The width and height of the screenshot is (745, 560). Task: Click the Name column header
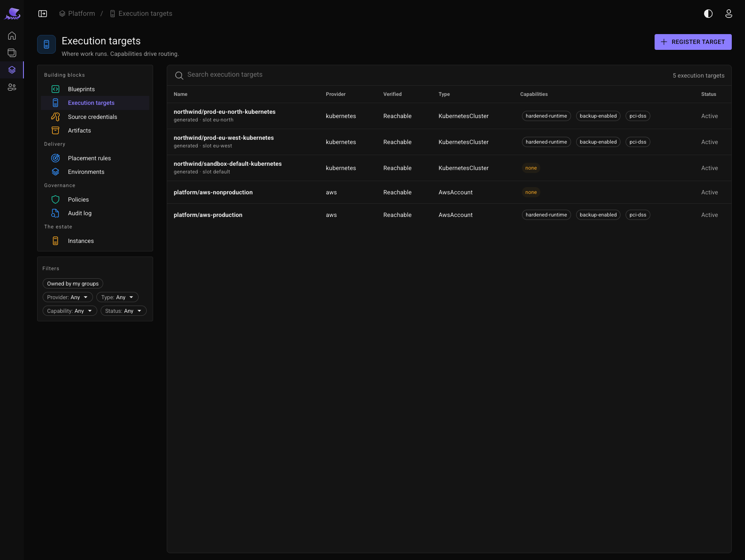(180, 94)
